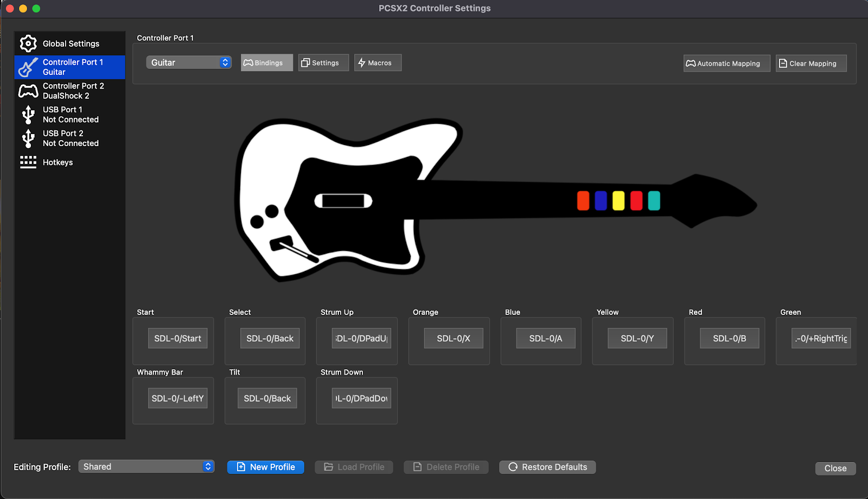Click the Global Settings gear icon
The image size is (868, 499).
pos(28,43)
